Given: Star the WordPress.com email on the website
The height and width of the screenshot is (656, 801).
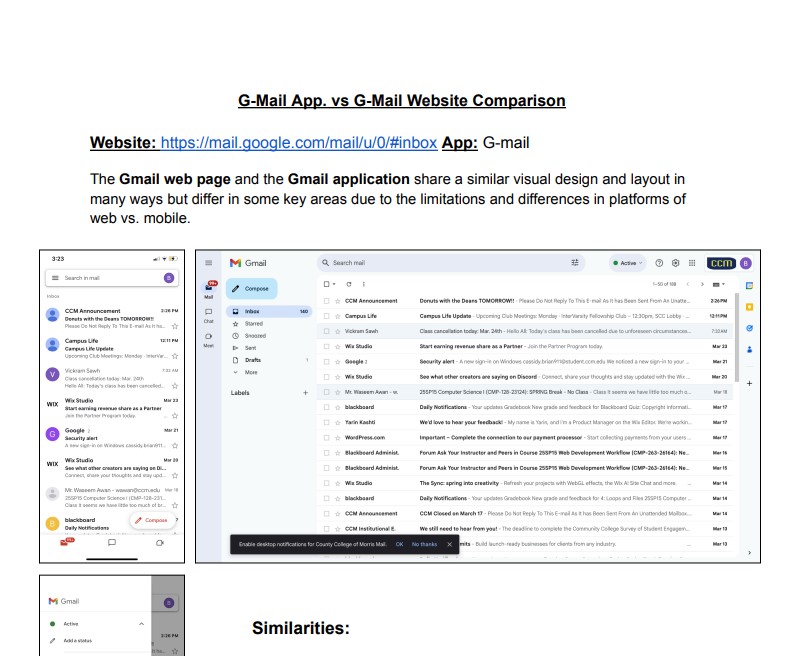Looking at the screenshot, I should click(x=337, y=438).
